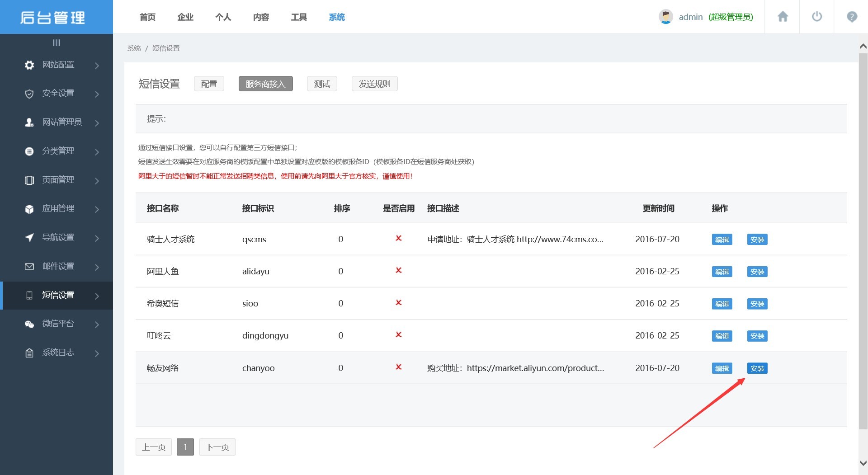
Task: Install the 畅友网络 interface
Action: 757,368
